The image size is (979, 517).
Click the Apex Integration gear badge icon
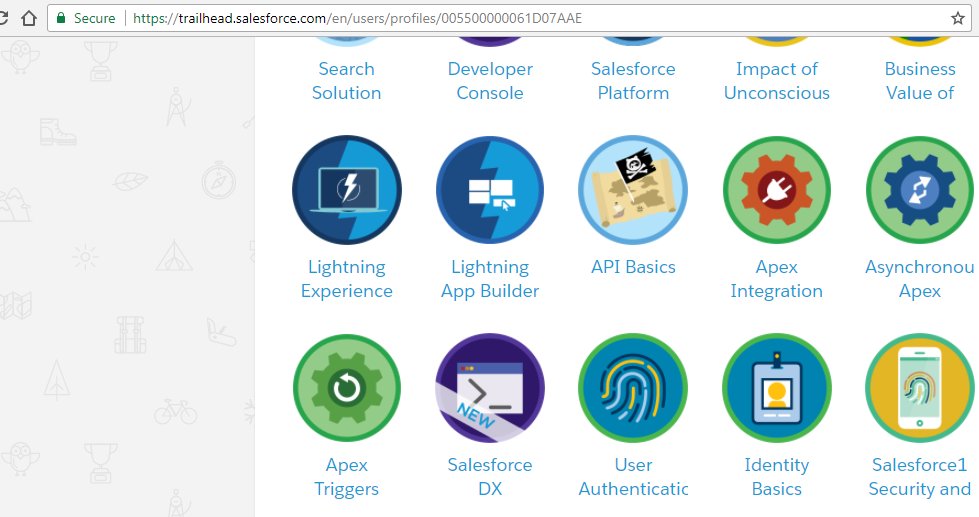click(x=777, y=190)
